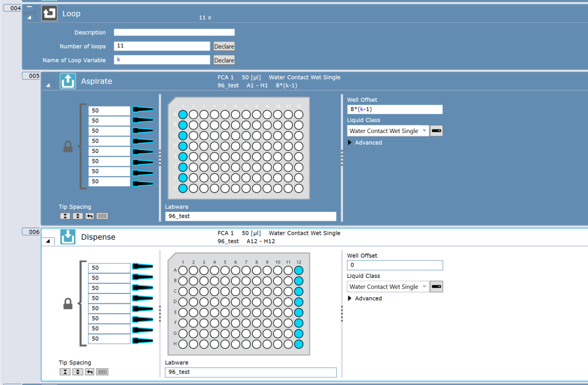Image resolution: width=588 pixels, height=385 pixels.
Task: Click plate-grid tip spacing icon in Dispense
Action: pos(102,372)
